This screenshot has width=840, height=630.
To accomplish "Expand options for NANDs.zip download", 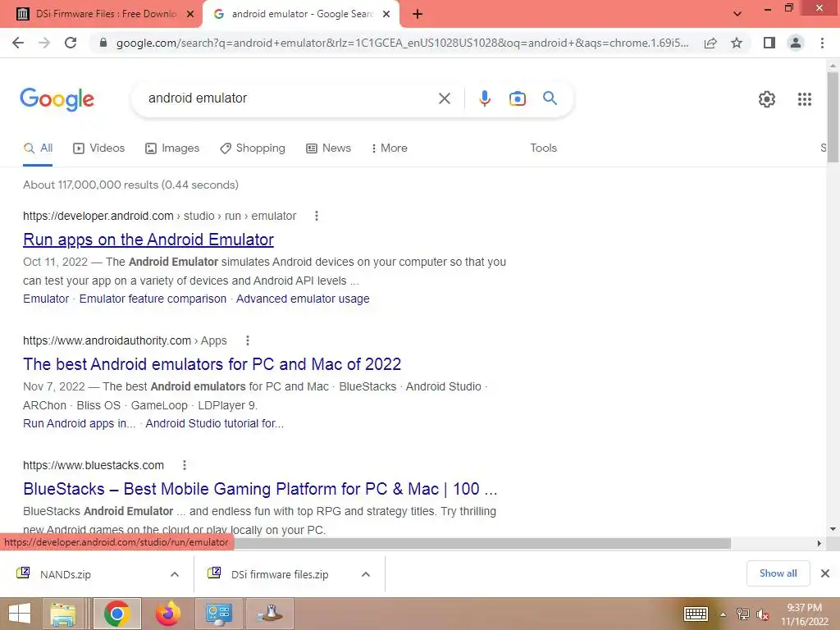I will coord(175,574).
